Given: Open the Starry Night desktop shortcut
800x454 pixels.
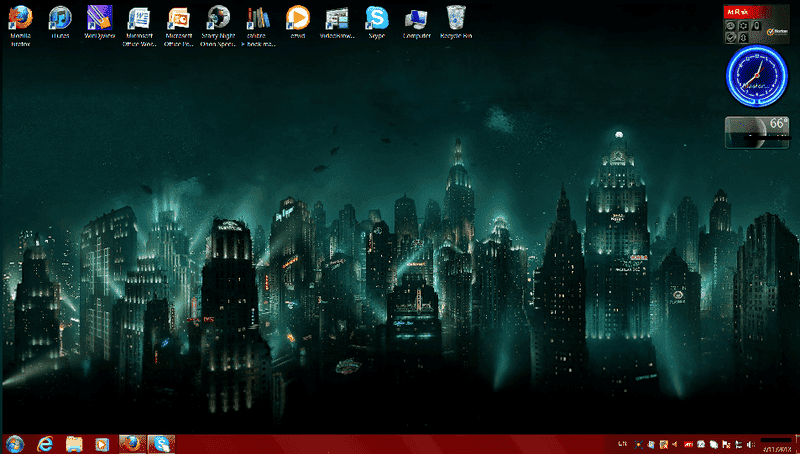Looking at the screenshot, I should click(x=218, y=26).
